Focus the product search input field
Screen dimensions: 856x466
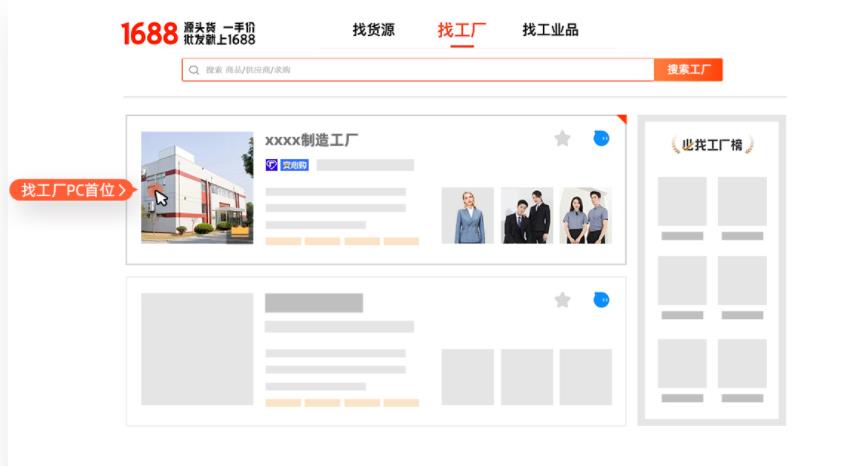coord(420,70)
